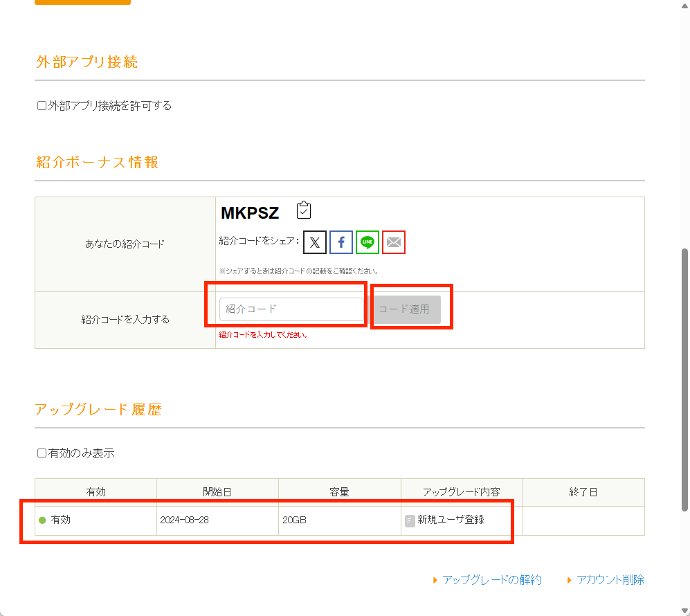Click the アップグレード内容 column header
Viewport: 690px width, 616px height.
pos(462,492)
